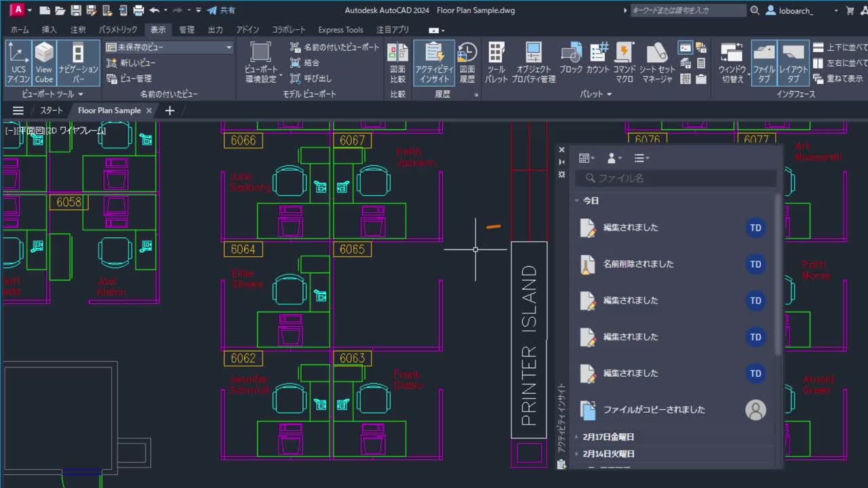Click the Save icon in quick access
This screenshot has height=488, width=868.
[x=76, y=10]
